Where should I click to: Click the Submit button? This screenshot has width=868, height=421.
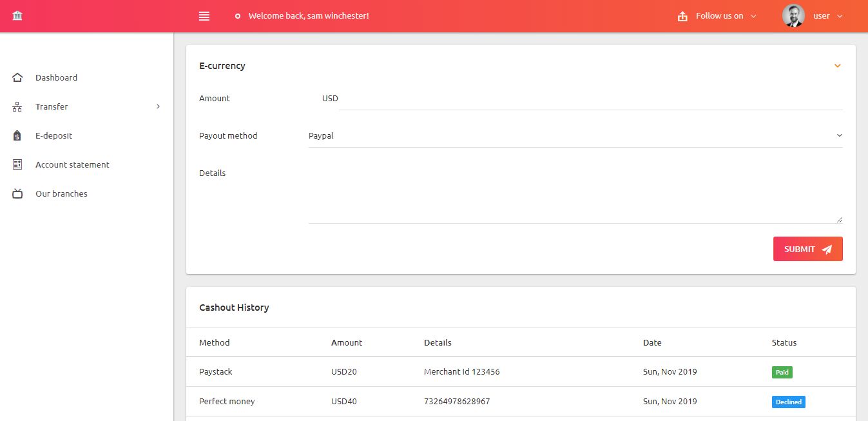pos(807,249)
